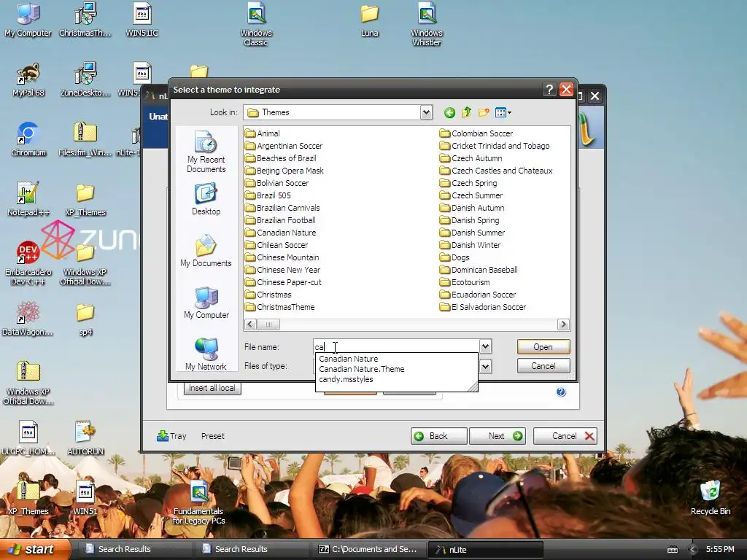
Task: Click the 5:55 PM system clock
Action: click(x=720, y=549)
